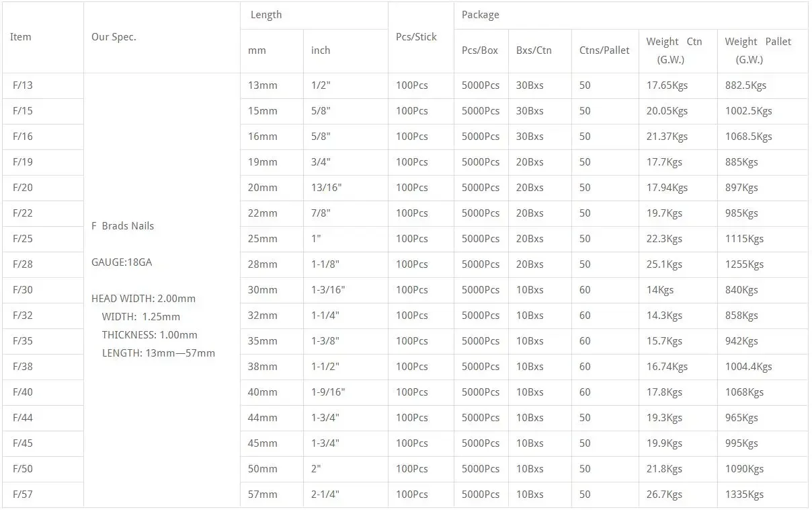Click the 1004.4Kgs pallet weight cell
The height and width of the screenshot is (510, 812).
tap(748, 367)
